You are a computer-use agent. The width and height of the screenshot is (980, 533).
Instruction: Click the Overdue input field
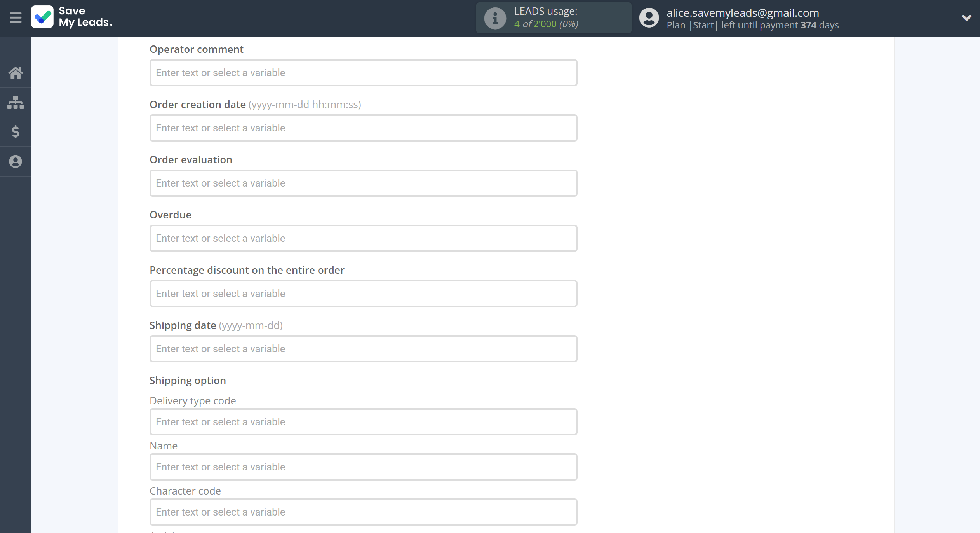click(x=362, y=238)
